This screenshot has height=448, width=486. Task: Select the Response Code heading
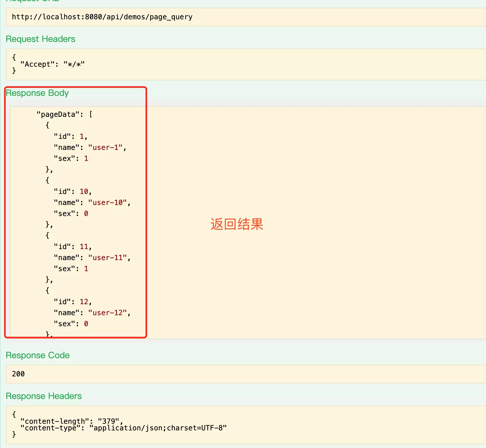click(x=38, y=355)
